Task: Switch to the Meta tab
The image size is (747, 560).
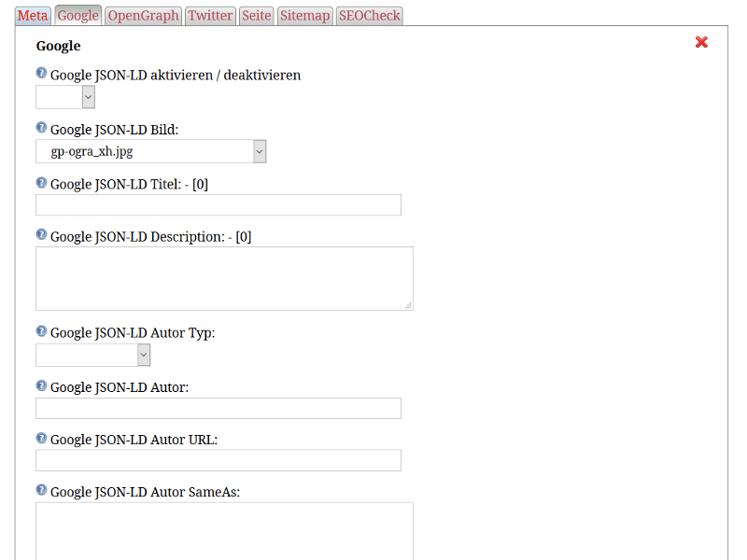Action: (33, 16)
